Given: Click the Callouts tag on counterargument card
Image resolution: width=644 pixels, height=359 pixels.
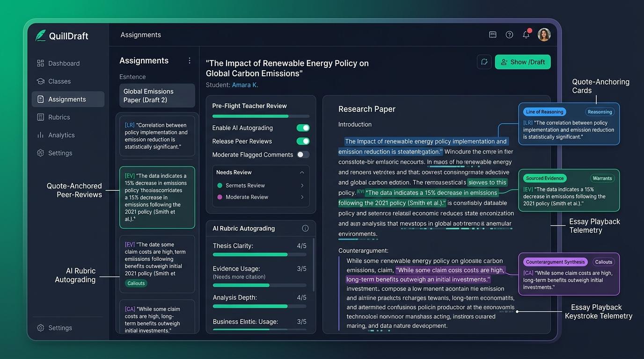Looking at the screenshot, I should (x=604, y=262).
